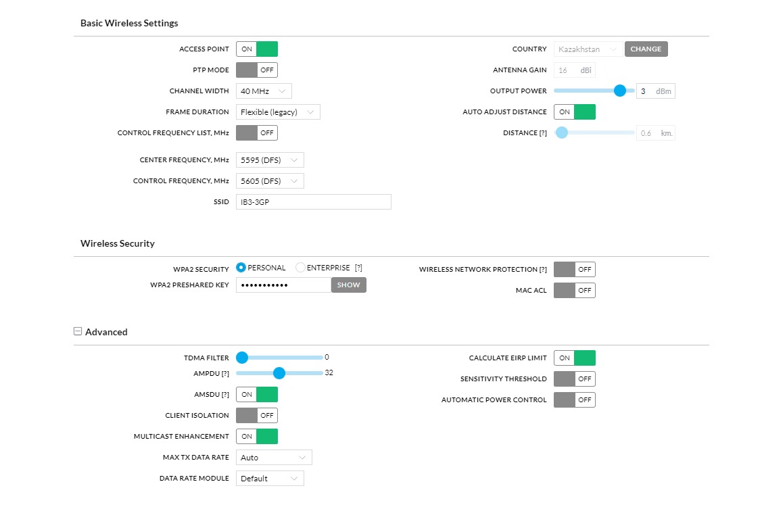Click the WPA2 Enterprise help [?] icon

(x=358, y=268)
